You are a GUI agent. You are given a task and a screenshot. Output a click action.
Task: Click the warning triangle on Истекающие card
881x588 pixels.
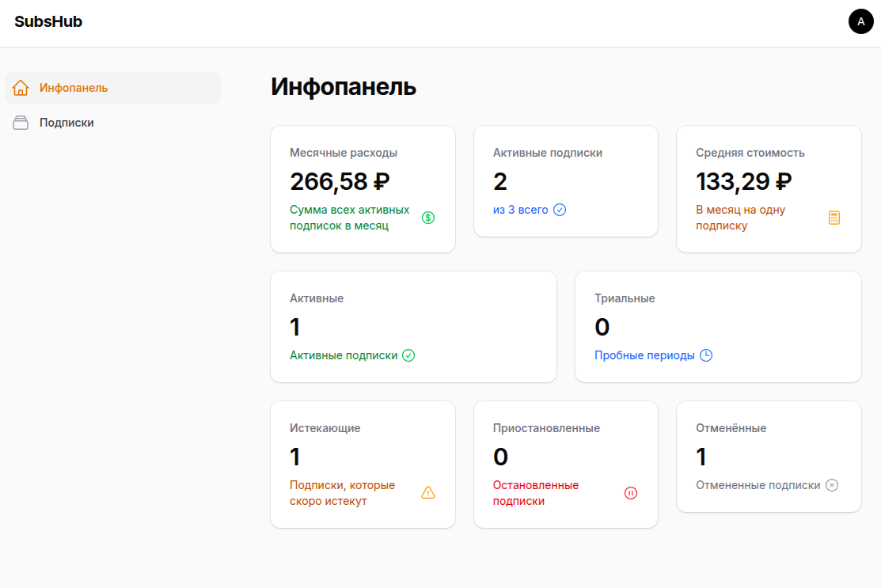[428, 492]
